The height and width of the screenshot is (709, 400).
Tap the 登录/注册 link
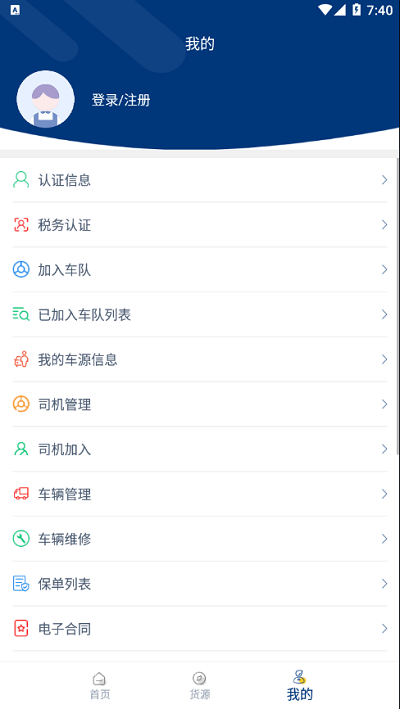point(121,100)
